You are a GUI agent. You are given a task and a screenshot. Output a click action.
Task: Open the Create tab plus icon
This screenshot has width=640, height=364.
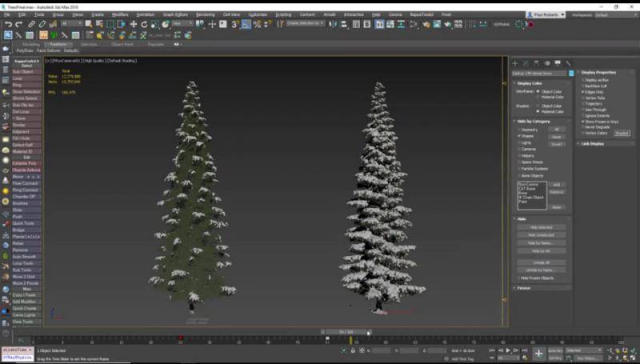point(516,63)
